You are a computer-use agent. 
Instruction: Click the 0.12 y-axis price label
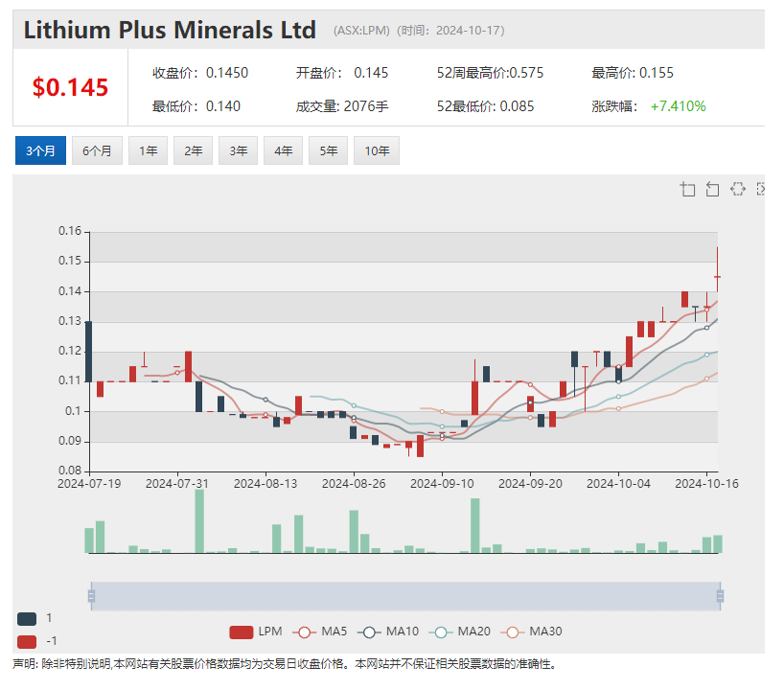click(70, 351)
